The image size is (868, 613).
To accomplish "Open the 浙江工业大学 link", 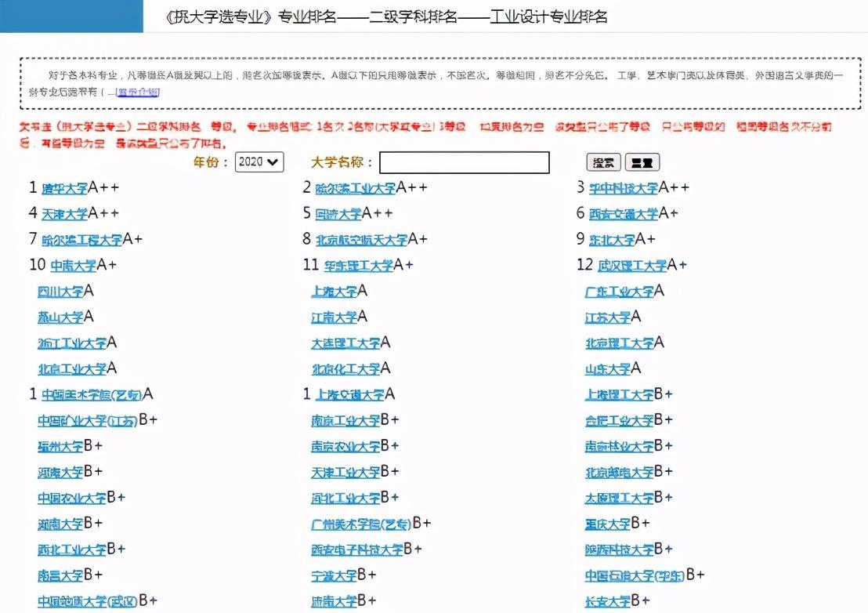I will click(x=72, y=343).
